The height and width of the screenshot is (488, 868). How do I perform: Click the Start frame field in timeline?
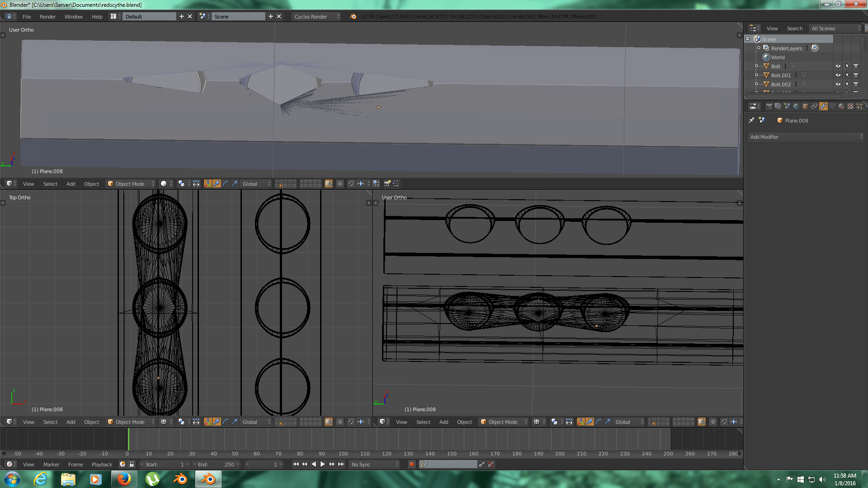pyautogui.click(x=165, y=464)
